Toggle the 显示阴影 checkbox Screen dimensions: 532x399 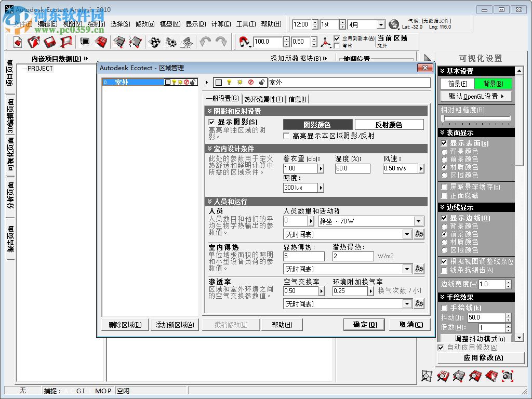click(211, 122)
